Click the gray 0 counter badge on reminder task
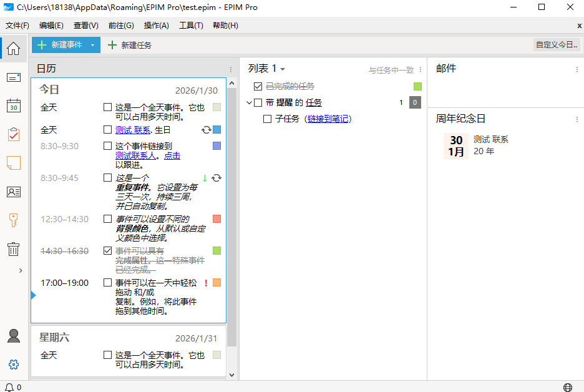 pyautogui.click(x=415, y=102)
